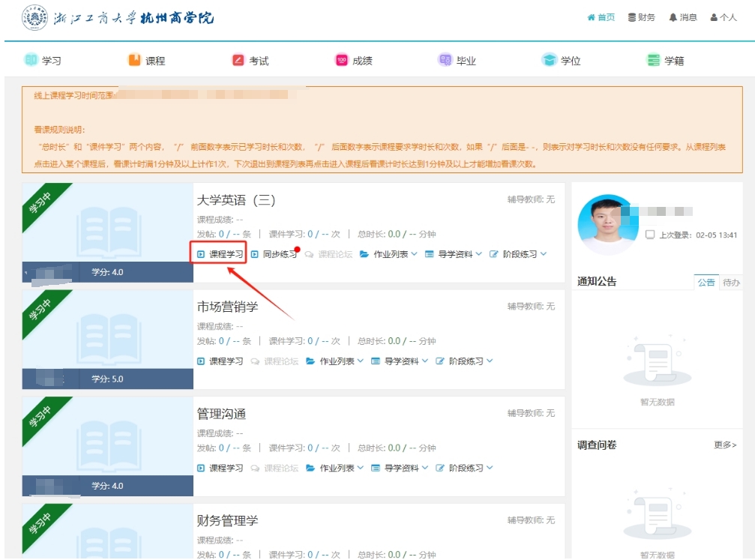Select the 考试 red icon
755x560 pixels.
click(238, 60)
